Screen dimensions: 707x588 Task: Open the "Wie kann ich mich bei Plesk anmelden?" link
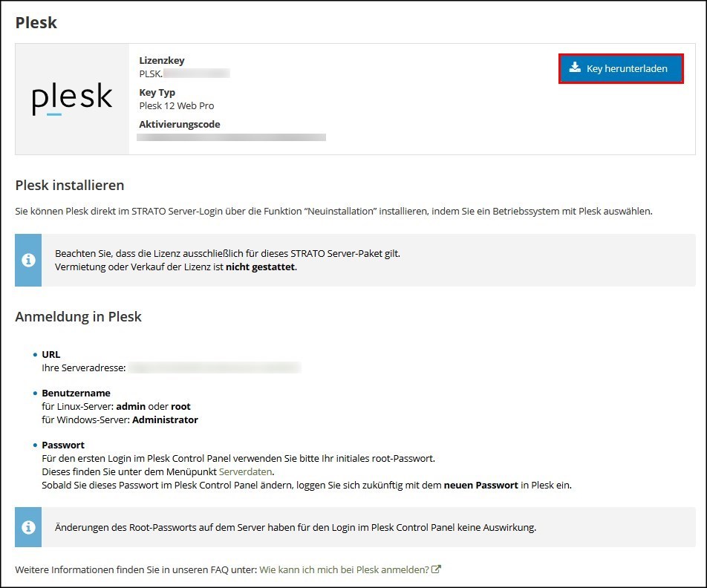(x=344, y=569)
